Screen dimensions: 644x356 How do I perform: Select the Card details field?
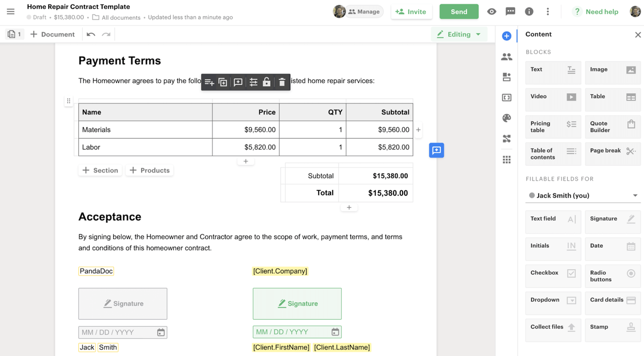612,303
